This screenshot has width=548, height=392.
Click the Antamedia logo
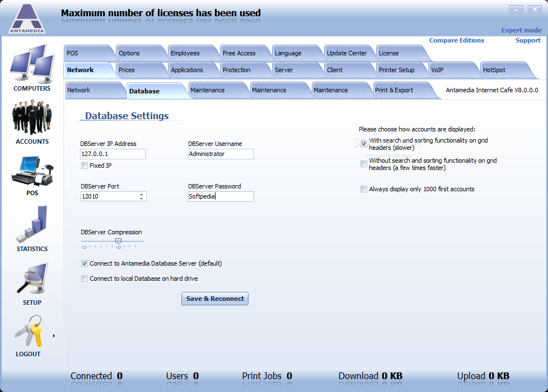27,19
